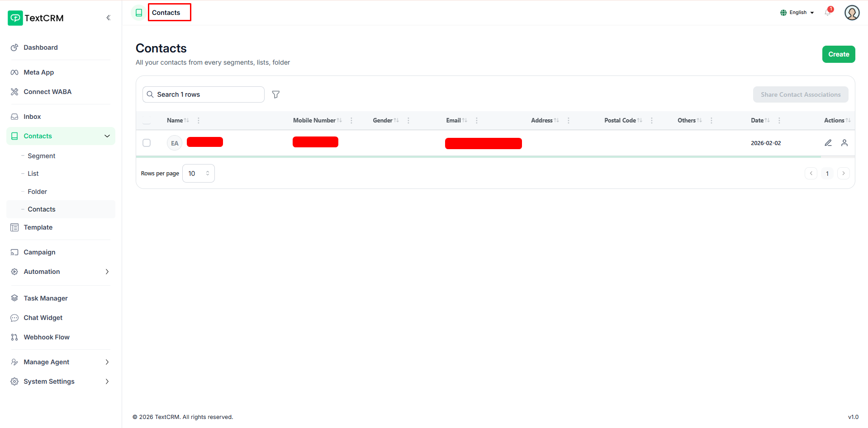Open the Rows per page selector
This screenshot has width=868, height=428.
198,174
